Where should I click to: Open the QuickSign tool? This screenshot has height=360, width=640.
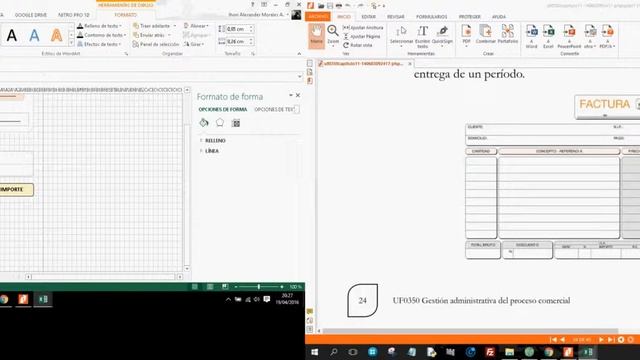pos(442,36)
